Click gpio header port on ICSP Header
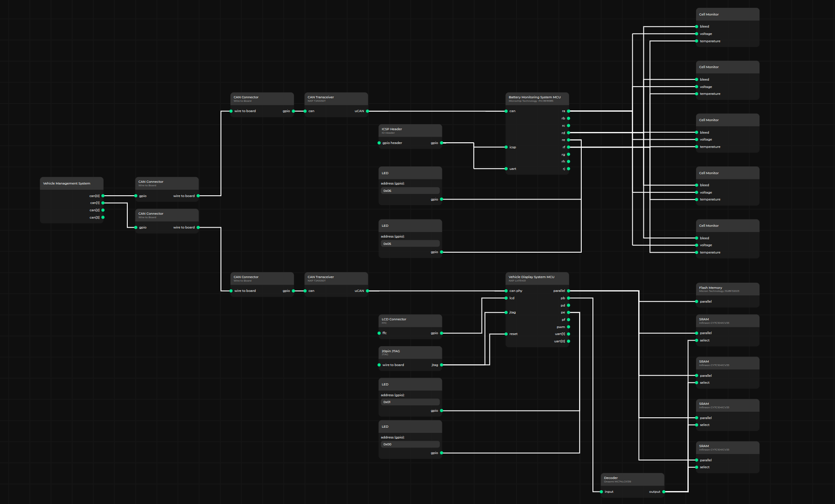The width and height of the screenshot is (835, 504). tap(379, 143)
